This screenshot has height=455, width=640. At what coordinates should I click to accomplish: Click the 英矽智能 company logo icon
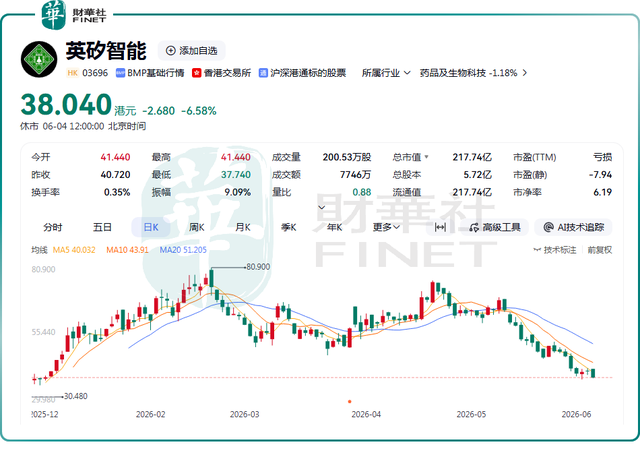[39, 59]
